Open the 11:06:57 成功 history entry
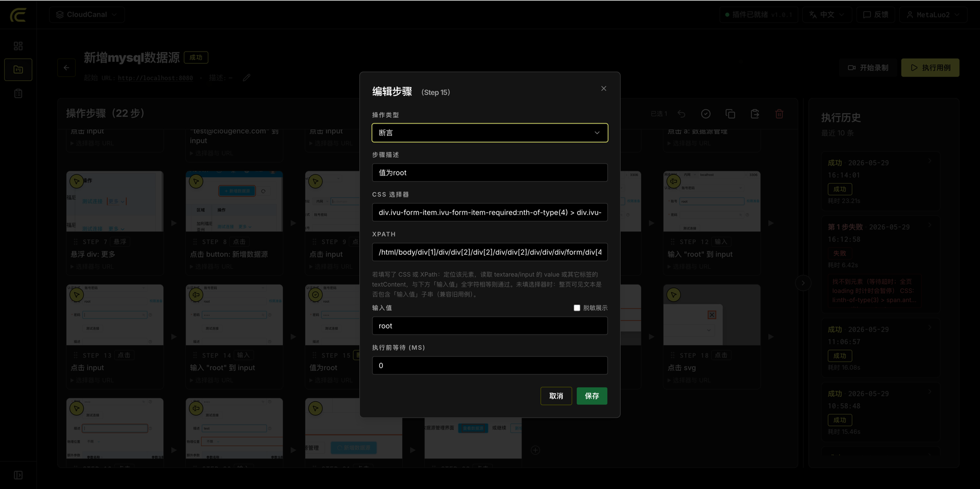 (x=880, y=348)
